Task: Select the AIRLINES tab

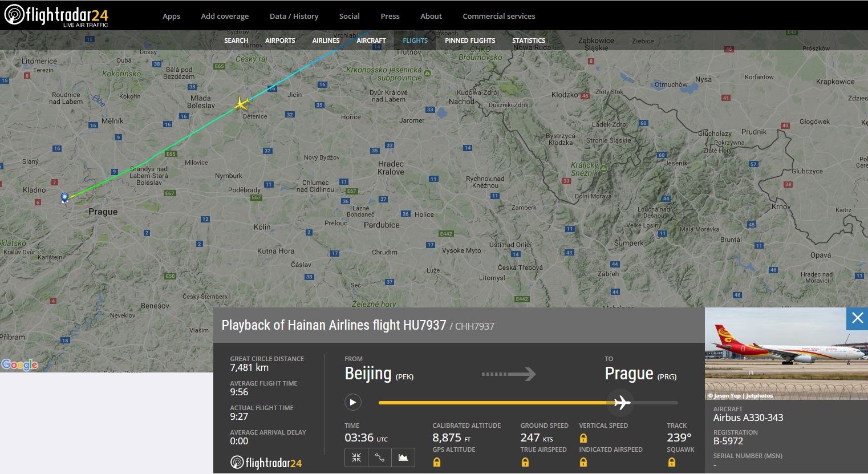Action: pyautogui.click(x=326, y=40)
